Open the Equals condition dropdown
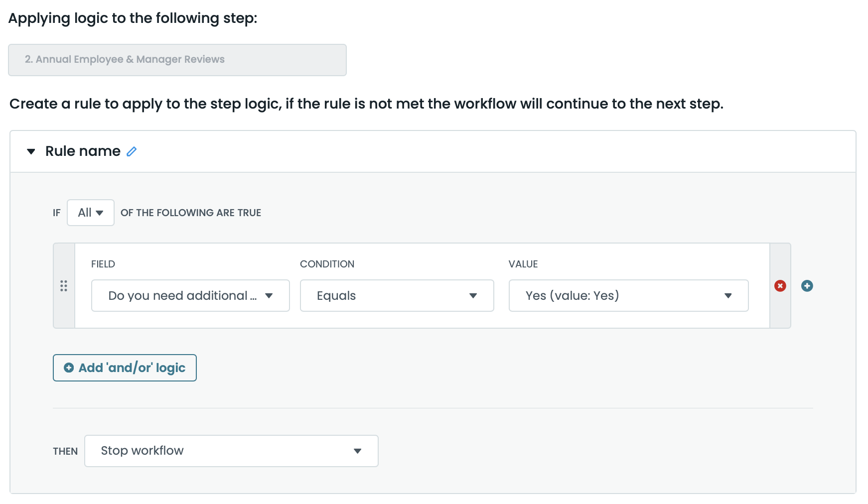Screen dimensions: 868x504 396,296
